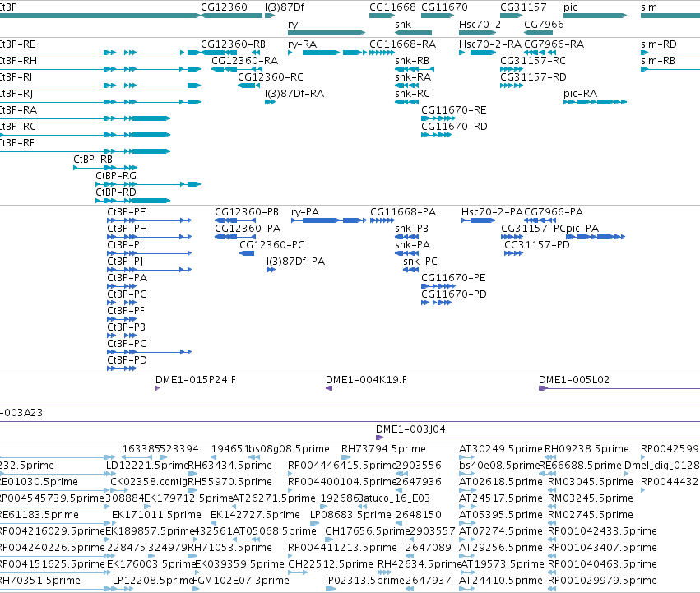Select the CG11668 gene label
Viewport: 700px width, 593px height.
tap(392, 7)
